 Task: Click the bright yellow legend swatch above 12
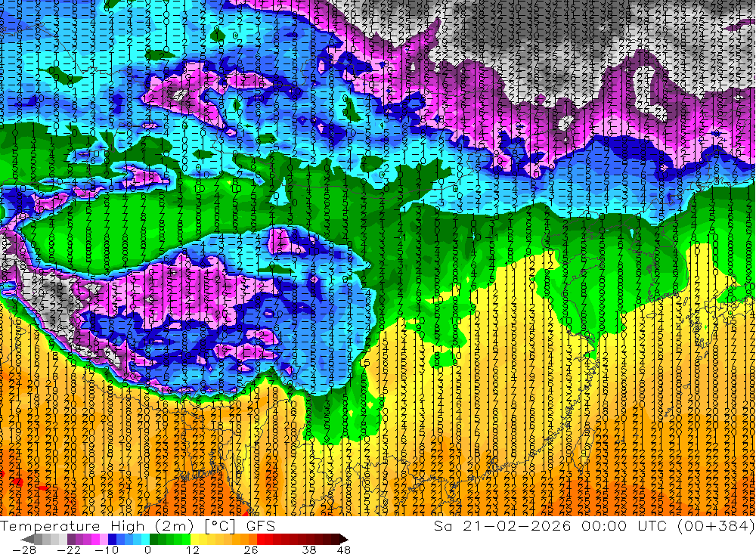pos(194,539)
